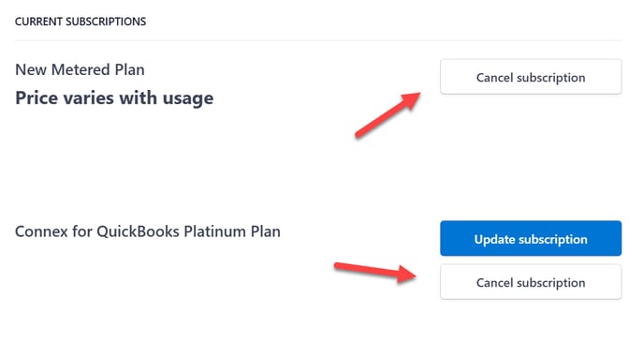Click the bold word usage
Screen dimensions: 644x357
pyautogui.click(x=188, y=99)
